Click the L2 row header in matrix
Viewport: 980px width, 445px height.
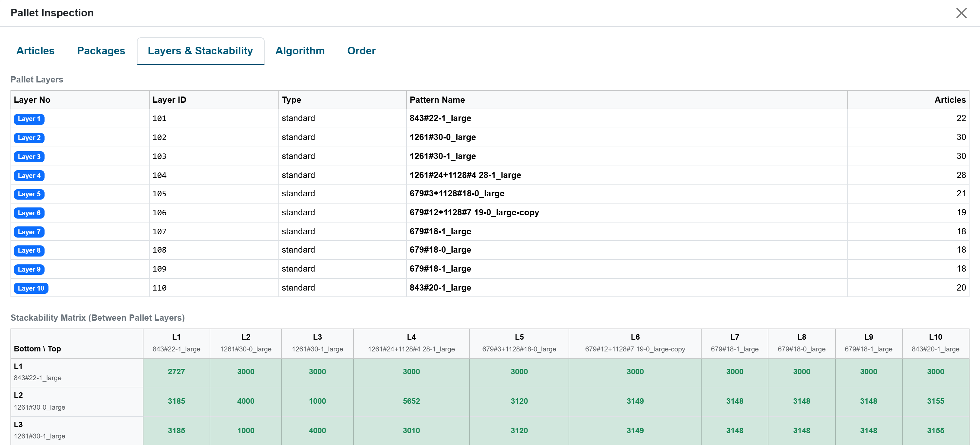point(77,401)
